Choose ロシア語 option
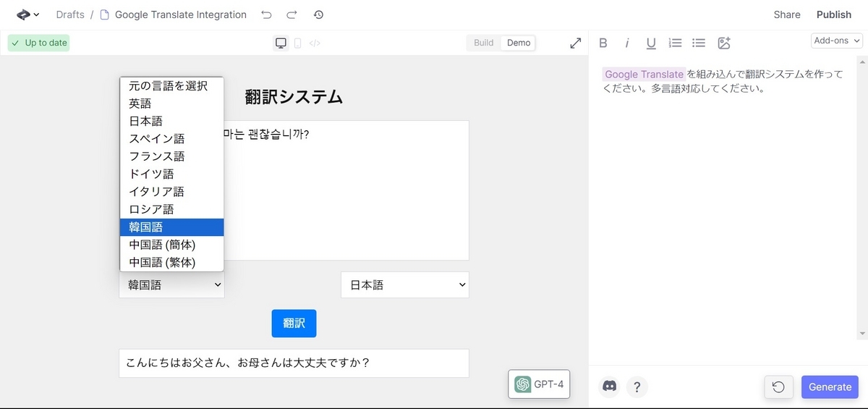The height and width of the screenshot is (409, 868). [x=172, y=209]
